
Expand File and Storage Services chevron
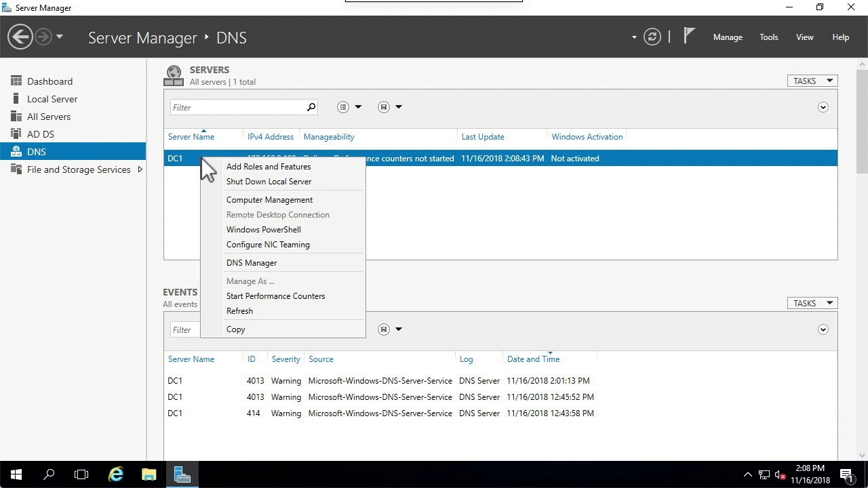(140, 169)
